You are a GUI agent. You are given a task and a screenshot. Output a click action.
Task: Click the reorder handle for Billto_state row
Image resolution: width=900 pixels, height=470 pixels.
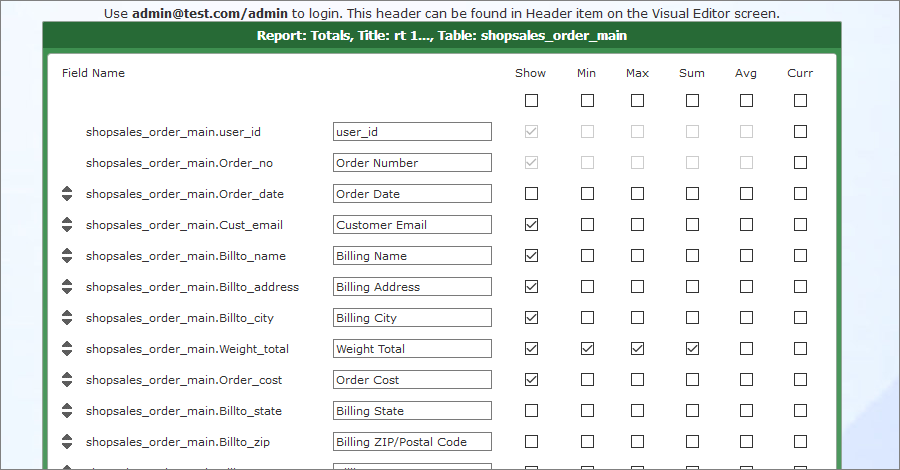[x=67, y=411]
